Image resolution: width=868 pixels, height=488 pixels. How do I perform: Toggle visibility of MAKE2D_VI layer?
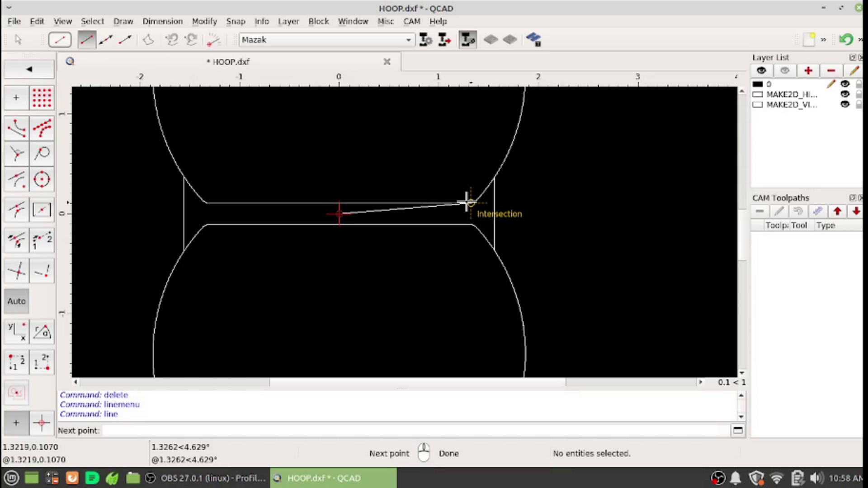844,104
